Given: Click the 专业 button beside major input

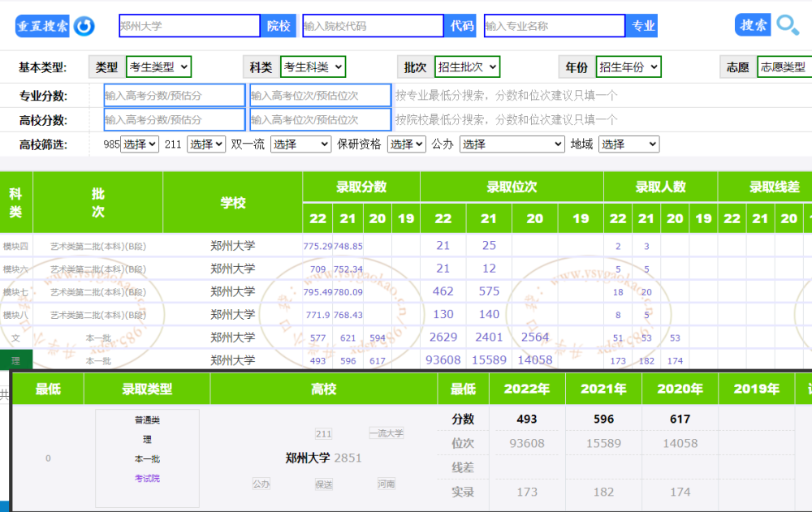Looking at the screenshot, I should point(642,26).
